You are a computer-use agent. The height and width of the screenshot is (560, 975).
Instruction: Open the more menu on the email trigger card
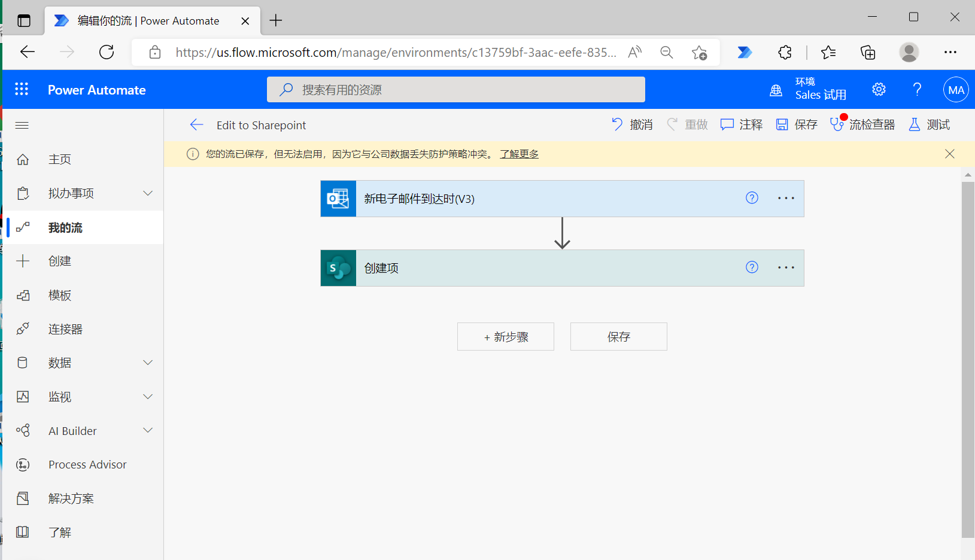786,198
